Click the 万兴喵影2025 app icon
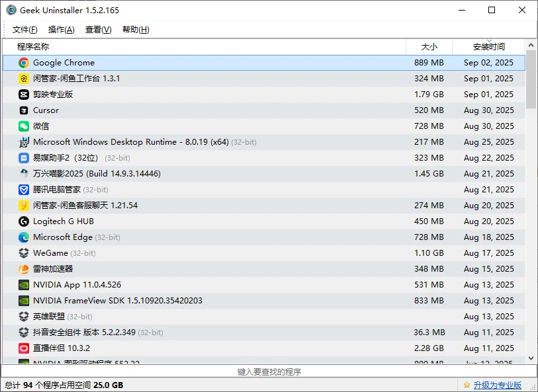Viewport: 538px width, 392px height. pos(24,174)
